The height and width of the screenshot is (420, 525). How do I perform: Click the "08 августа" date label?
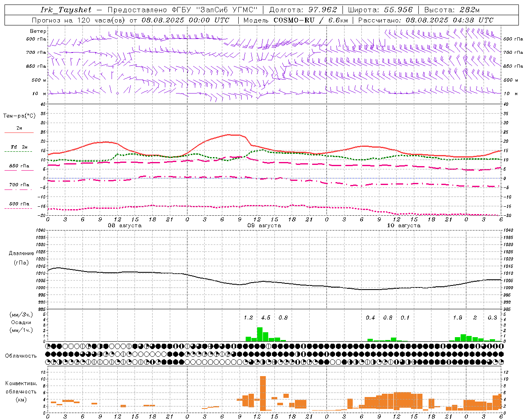[x=125, y=226]
